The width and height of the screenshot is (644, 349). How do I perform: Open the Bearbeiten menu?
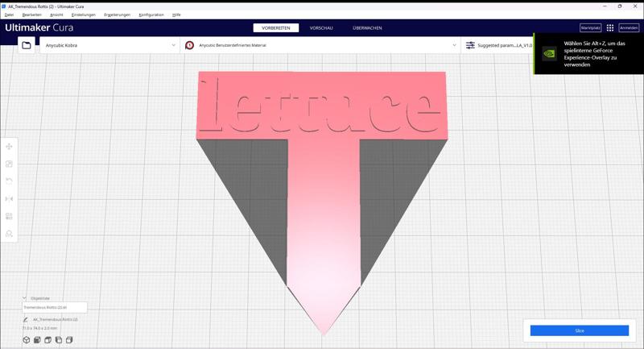[32, 15]
